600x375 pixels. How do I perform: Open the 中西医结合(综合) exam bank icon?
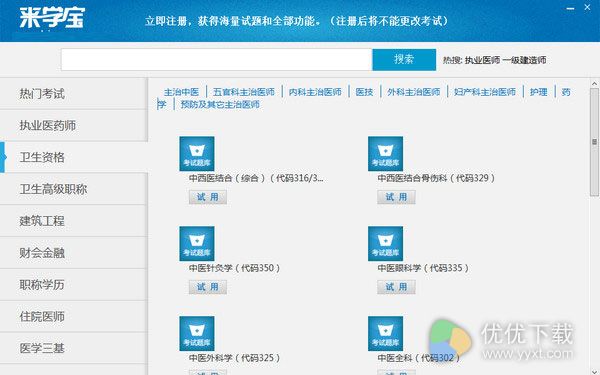point(197,153)
